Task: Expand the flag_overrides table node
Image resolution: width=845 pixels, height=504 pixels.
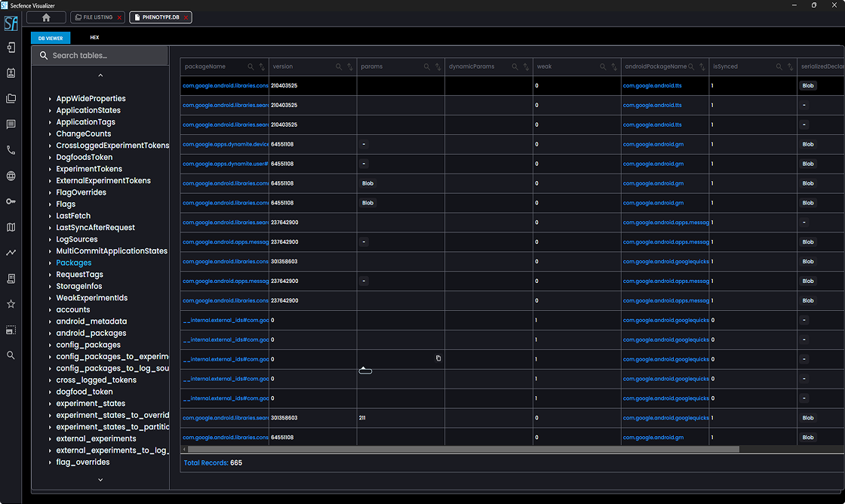Action: 50,463
